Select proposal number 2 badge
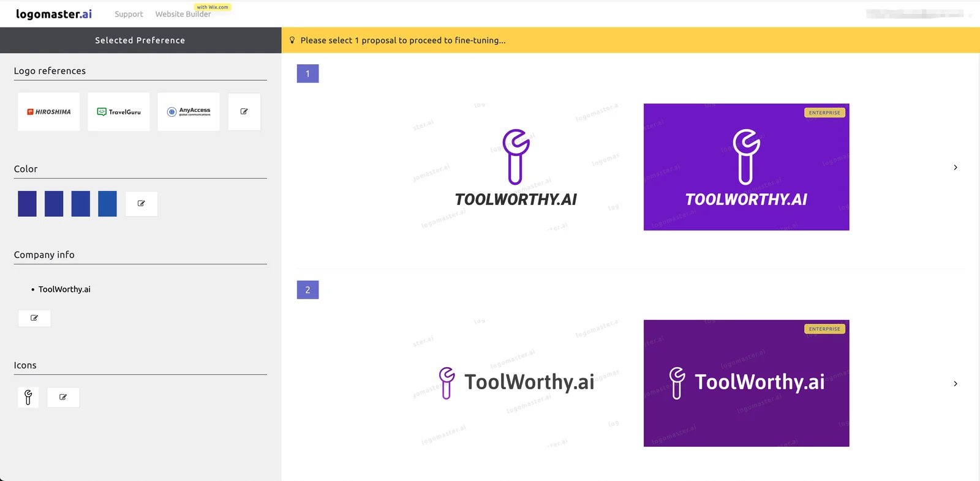 pos(307,290)
